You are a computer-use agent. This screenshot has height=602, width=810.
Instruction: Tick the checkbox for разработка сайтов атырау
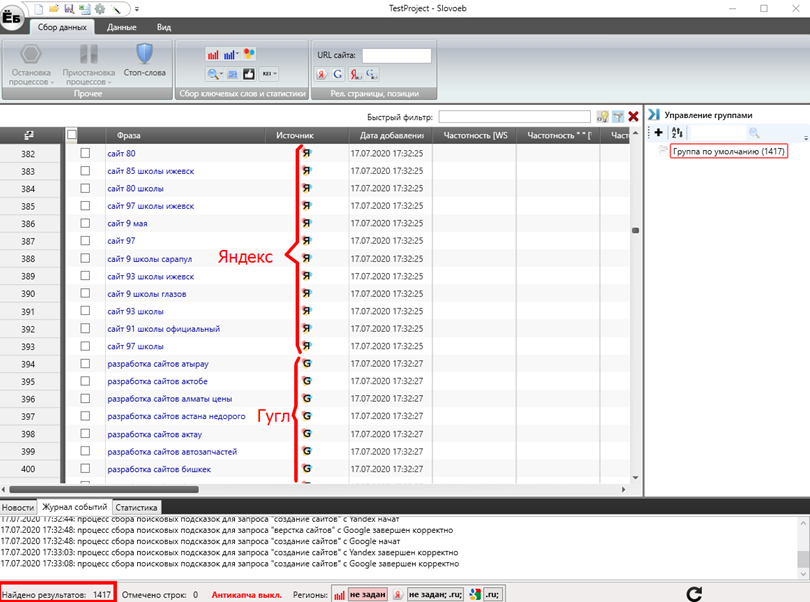(85, 363)
